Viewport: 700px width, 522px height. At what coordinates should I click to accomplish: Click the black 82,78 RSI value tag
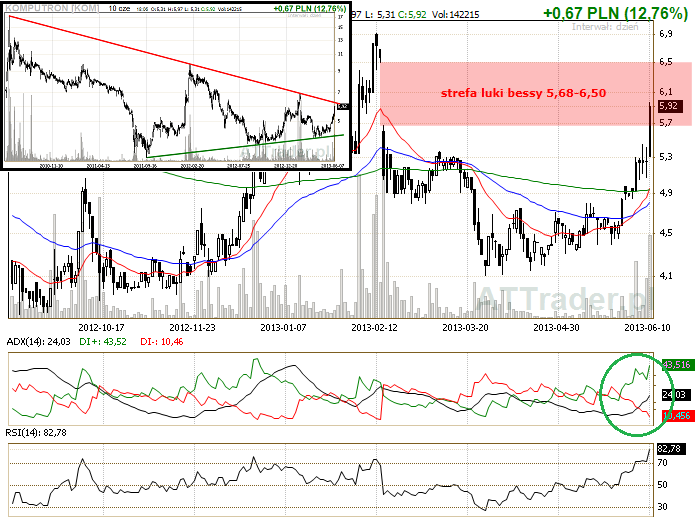pos(670,449)
